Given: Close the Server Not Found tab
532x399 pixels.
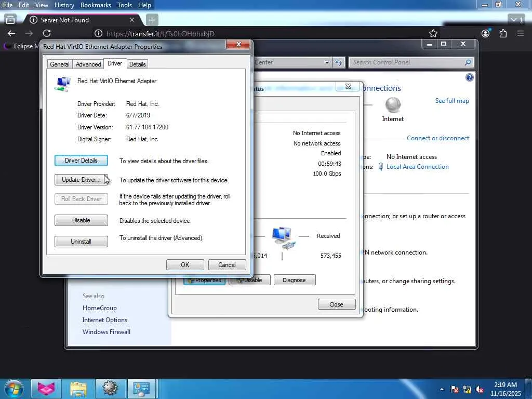Looking at the screenshot, I should pyautogui.click(x=132, y=20).
